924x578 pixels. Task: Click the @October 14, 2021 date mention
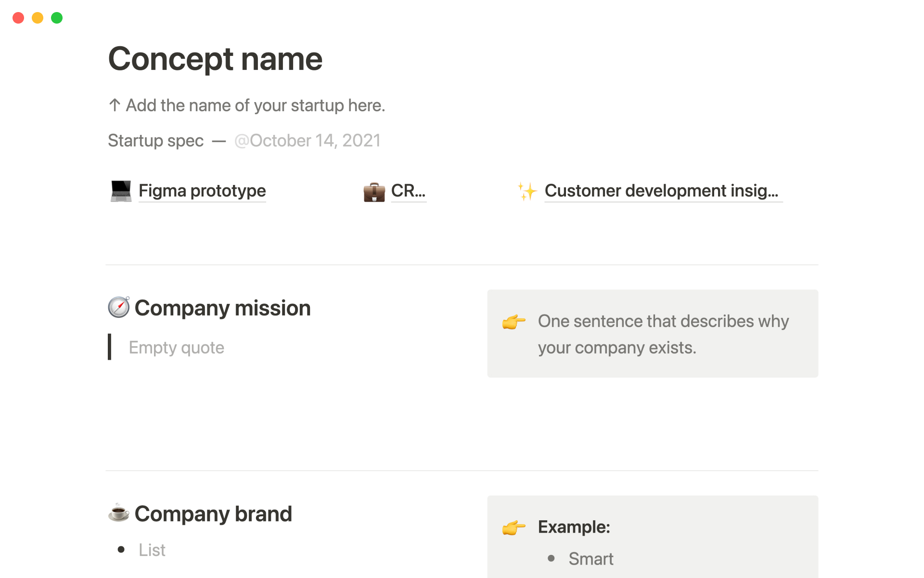point(308,141)
